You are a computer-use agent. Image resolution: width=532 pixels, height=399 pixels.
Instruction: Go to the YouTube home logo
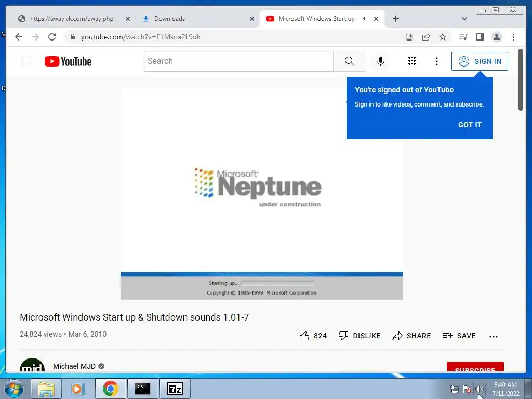coord(68,61)
